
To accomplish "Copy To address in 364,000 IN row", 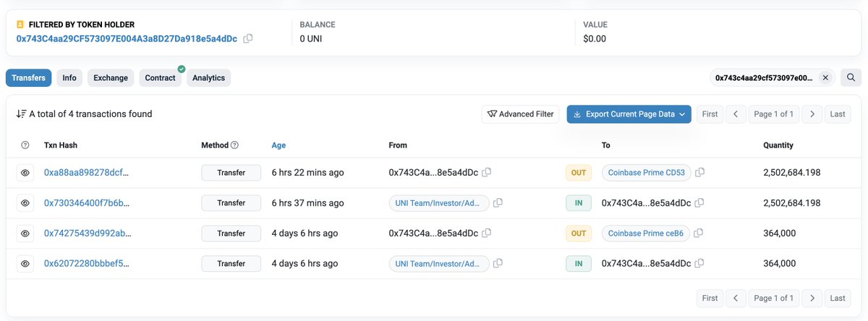I will point(699,264).
